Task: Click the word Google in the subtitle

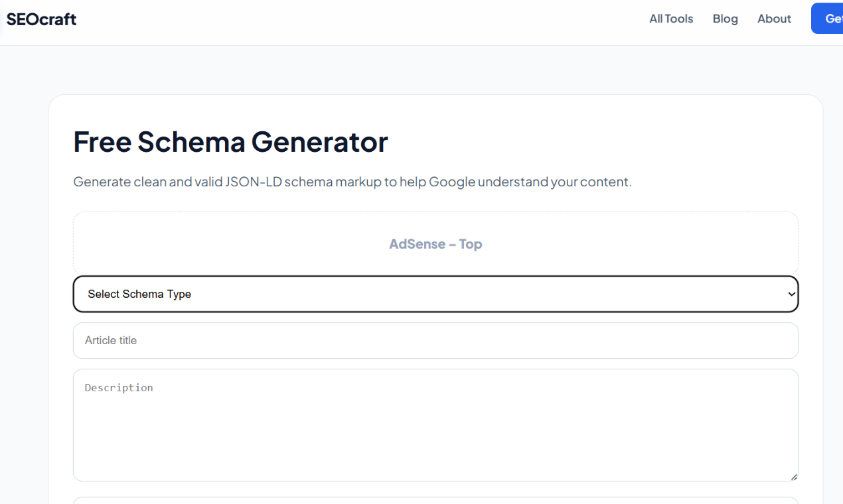Action: click(451, 182)
